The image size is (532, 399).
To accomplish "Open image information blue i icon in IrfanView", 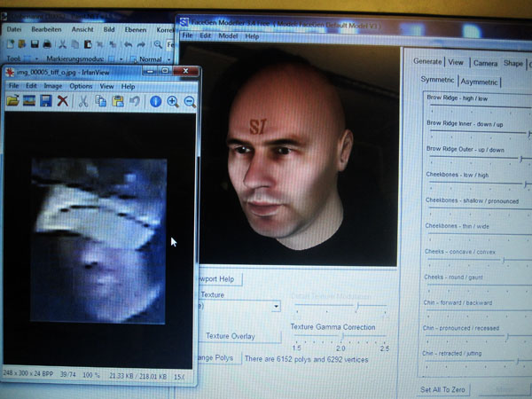I will point(156,101).
